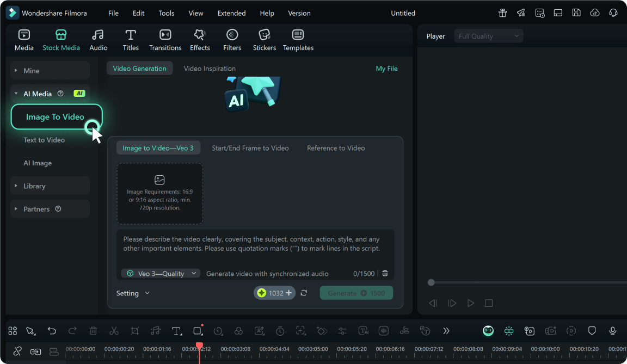Open the Filters tab
This screenshot has height=364, width=627.
point(232,40)
